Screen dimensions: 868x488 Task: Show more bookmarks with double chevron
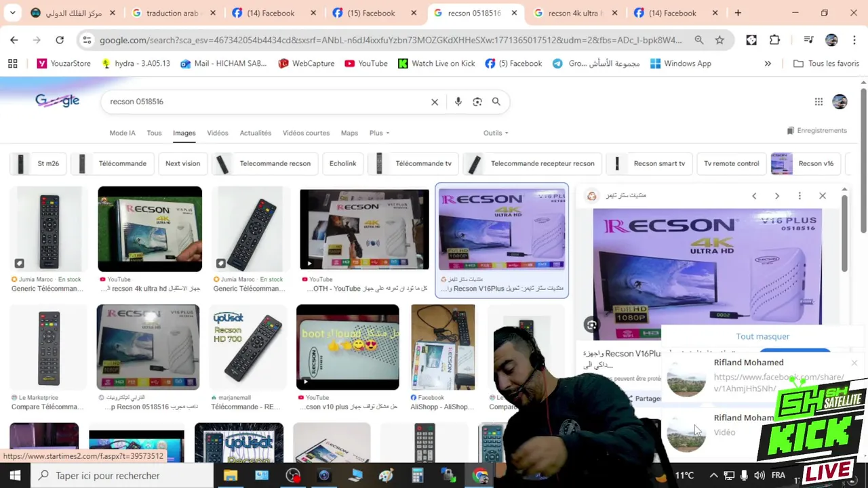pyautogui.click(x=768, y=64)
